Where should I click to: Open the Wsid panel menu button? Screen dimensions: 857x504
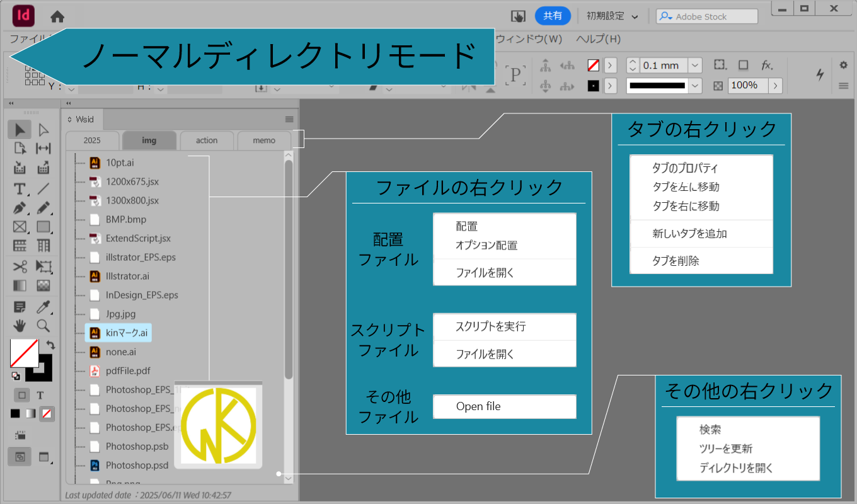[289, 119]
